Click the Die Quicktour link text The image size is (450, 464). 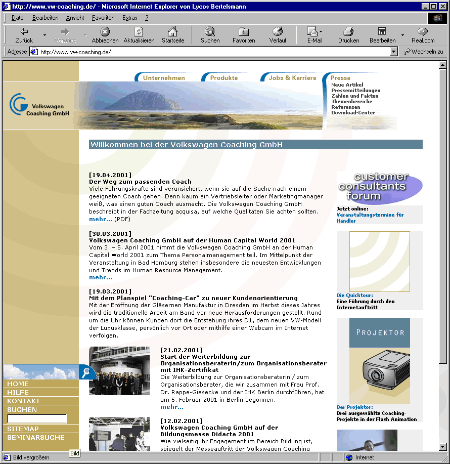(355, 295)
